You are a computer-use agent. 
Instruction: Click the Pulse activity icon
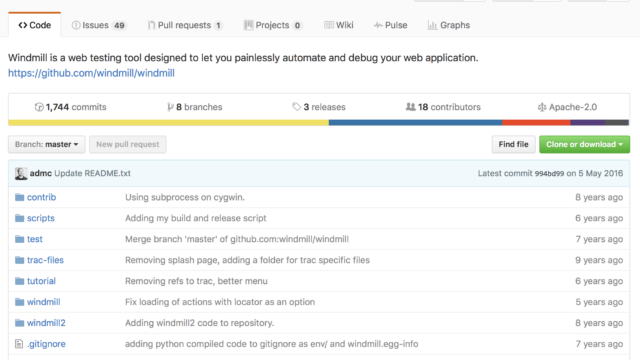378,25
